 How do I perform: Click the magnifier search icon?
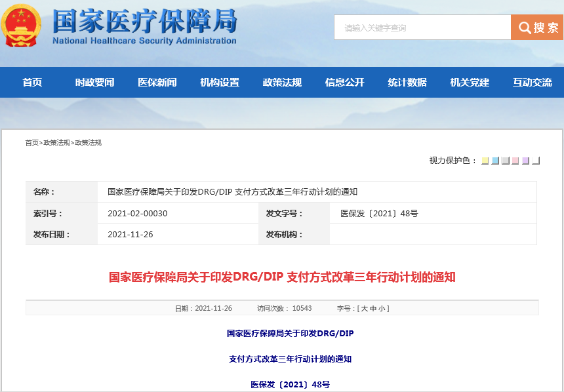point(524,28)
